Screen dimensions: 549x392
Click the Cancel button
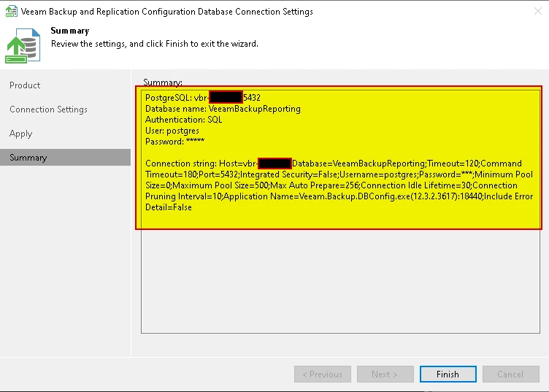coord(510,374)
